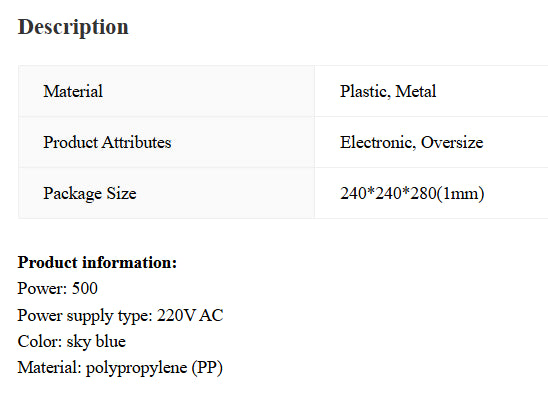This screenshot has width=548, height=395.
Task: Click the 240*240*280(1mm) value
Action: point(412,194)
